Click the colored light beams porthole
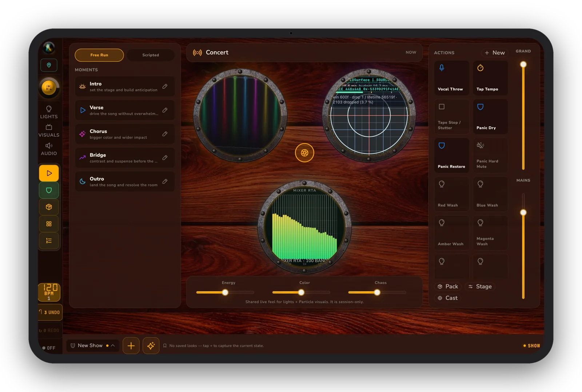Screen dimensions: 582x392 pyautogui.click(x=240, y=115)
